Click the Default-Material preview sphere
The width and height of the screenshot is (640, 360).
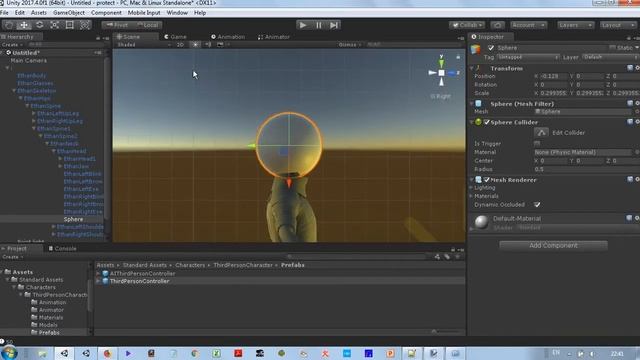coord(481,222)
